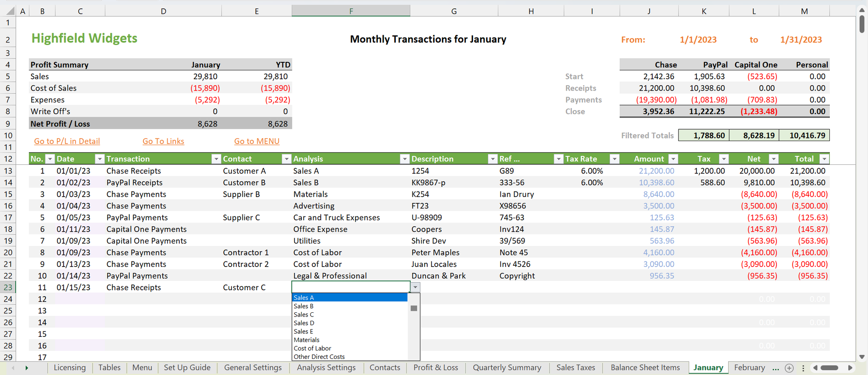Open the Date column filter dropdown

[x=100, y=159]
